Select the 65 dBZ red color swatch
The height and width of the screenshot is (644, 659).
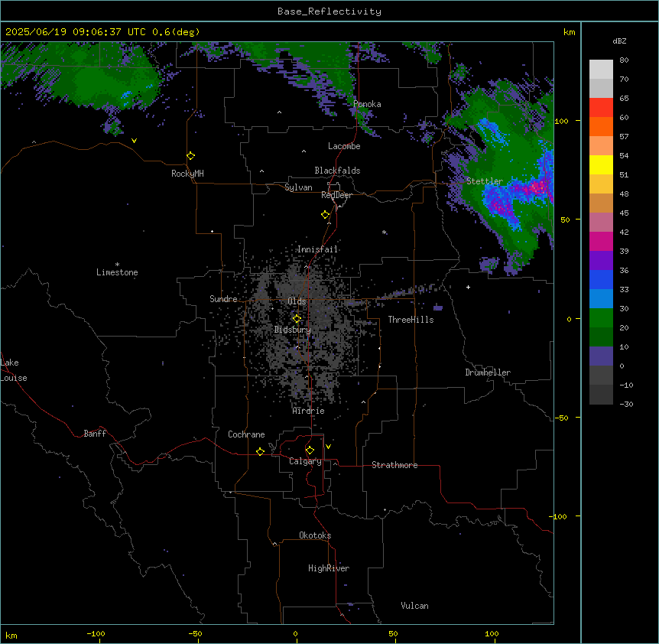point(601,107)
